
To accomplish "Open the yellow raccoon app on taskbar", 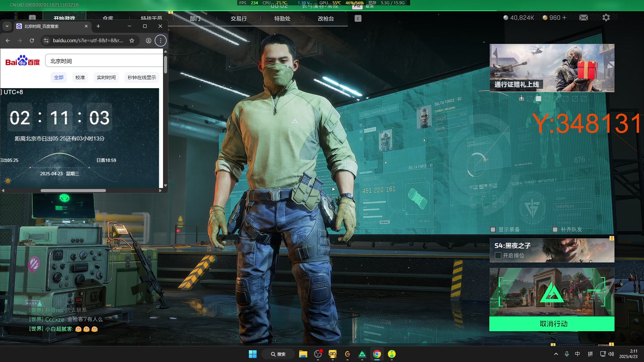I will (333, 354).
